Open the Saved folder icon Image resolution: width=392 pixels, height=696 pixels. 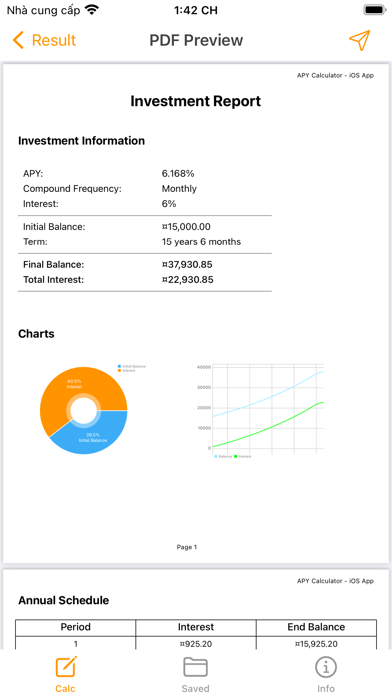(195, 667)
